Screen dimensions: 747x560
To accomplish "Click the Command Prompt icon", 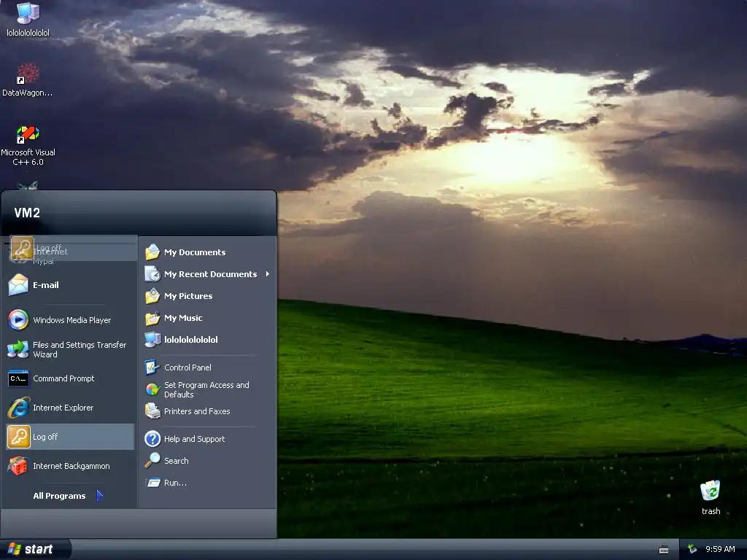I will (18, 378).
